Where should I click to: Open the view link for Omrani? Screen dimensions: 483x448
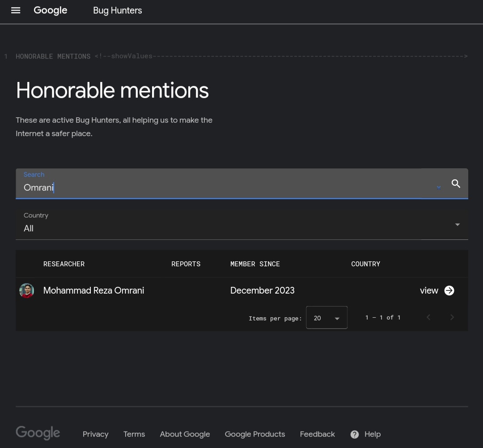[429, 290]
